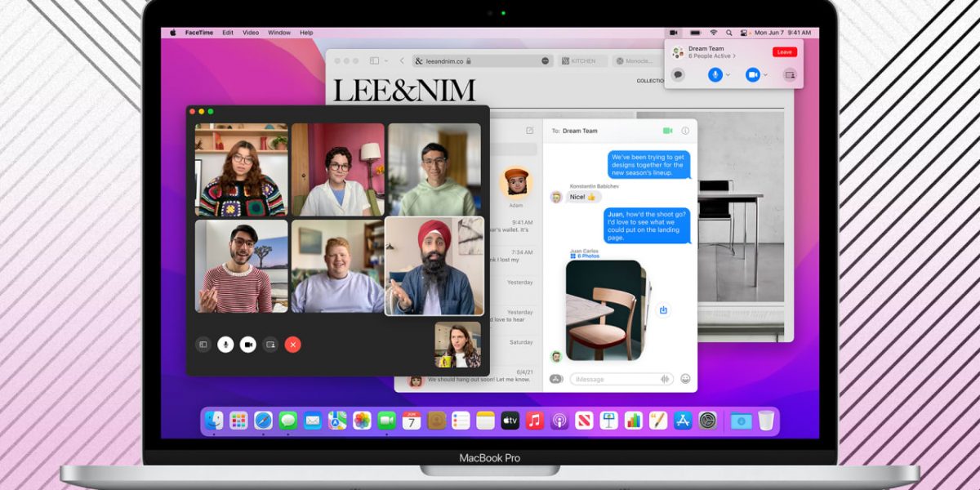The height and width of the screenshot is (490, 980).
Task: Expand microphone options chevron in call popup
Action: [x=728, y=75]
